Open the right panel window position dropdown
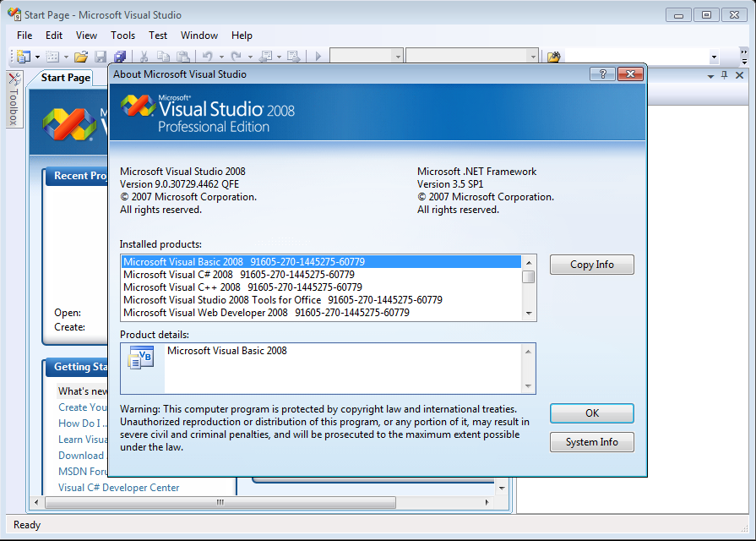The image size is (756, 541). [710, 76]
